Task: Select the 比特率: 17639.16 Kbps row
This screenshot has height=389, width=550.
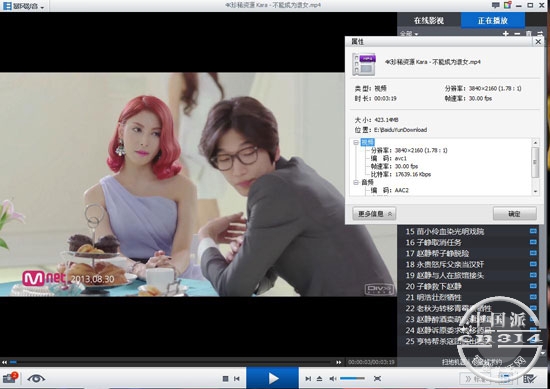Action: pyautogui.click(x=401, y=174)
